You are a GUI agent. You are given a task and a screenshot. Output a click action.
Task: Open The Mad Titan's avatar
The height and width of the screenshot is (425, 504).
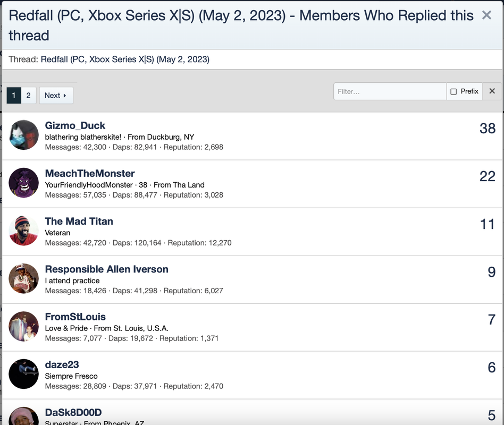coord(24,231)
